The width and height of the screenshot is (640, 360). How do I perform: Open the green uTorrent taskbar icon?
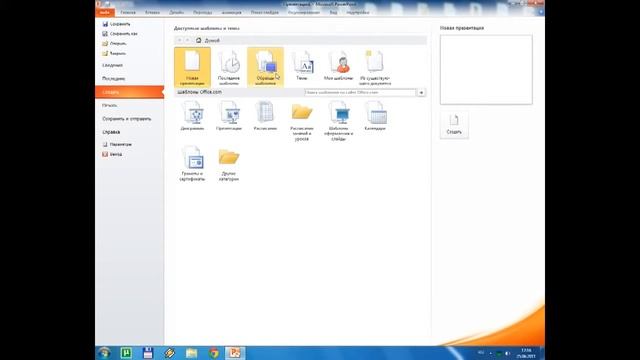[126, 353]
